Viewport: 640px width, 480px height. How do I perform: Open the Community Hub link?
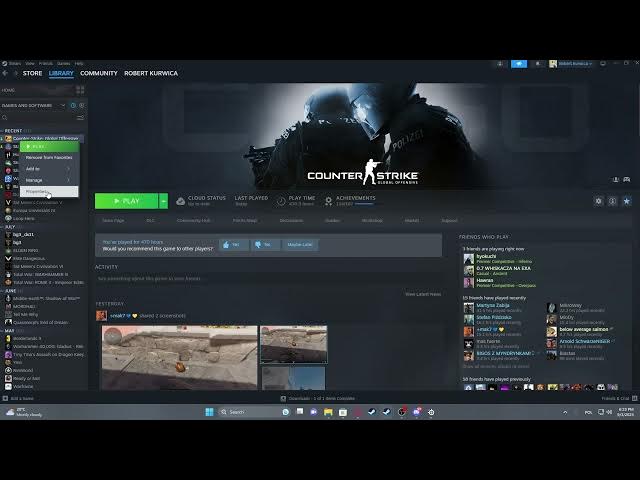[193, 220]
